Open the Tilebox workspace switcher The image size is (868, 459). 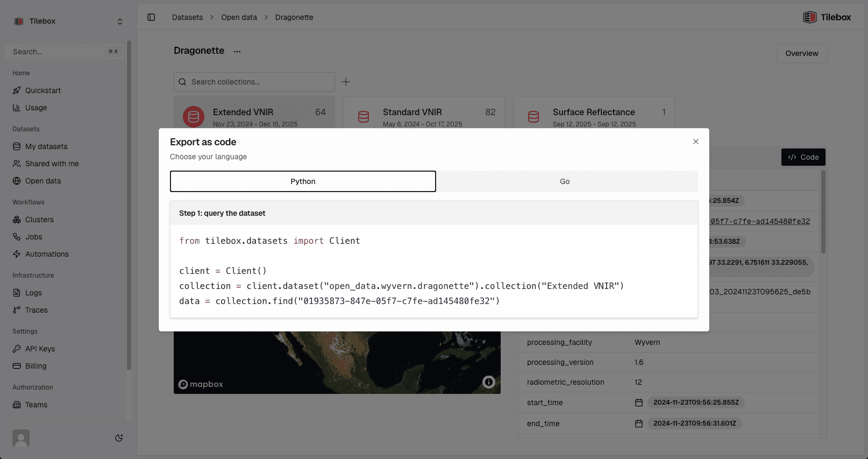point(68,21)
